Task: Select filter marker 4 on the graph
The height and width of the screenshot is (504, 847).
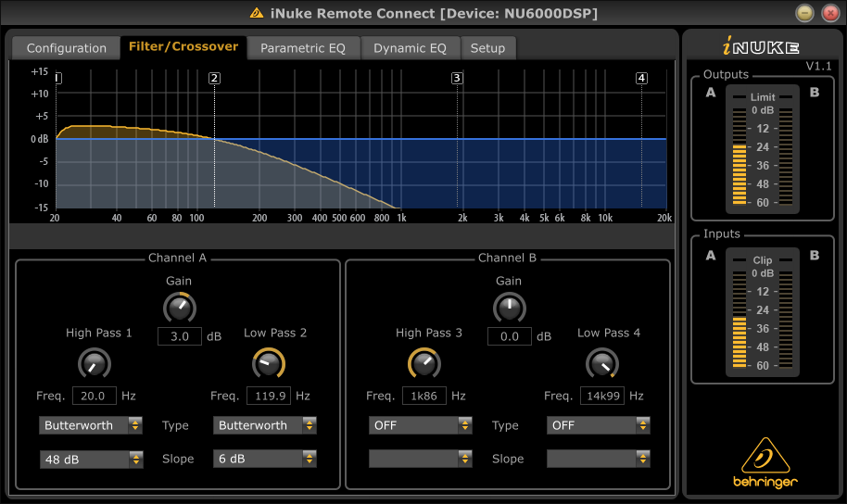Action: [641, 79]
